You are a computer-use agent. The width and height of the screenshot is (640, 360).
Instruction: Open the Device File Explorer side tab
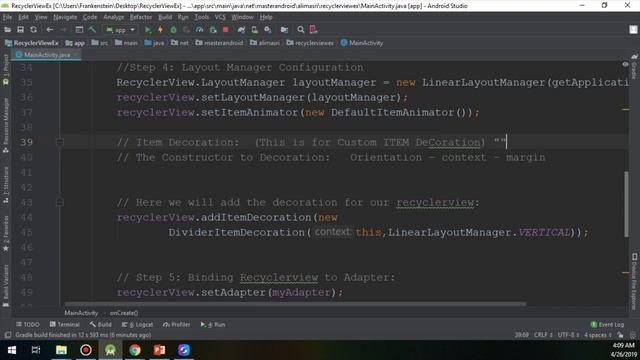[x=634, y=281]
